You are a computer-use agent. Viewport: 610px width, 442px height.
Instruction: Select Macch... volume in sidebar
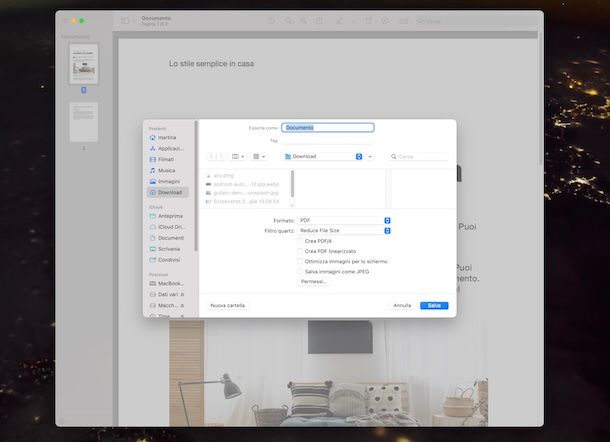(x=167, y=305)
